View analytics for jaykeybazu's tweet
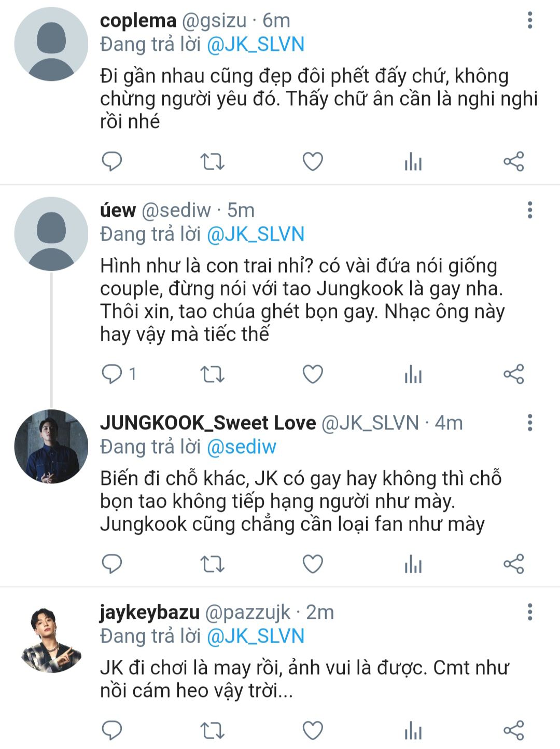560x749 pixels. 413,730
